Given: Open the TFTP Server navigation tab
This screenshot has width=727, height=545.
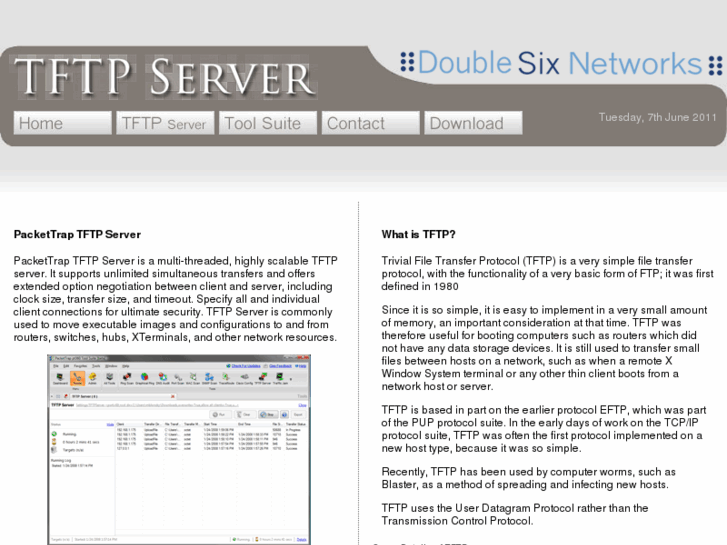Looking at the screenshot, I should pos(165,123).
